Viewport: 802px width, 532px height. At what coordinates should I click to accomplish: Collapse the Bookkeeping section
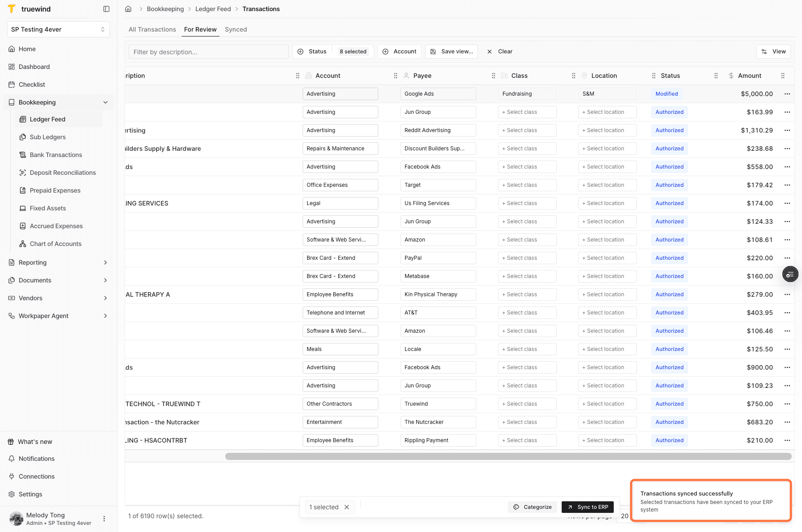[105, 102]
